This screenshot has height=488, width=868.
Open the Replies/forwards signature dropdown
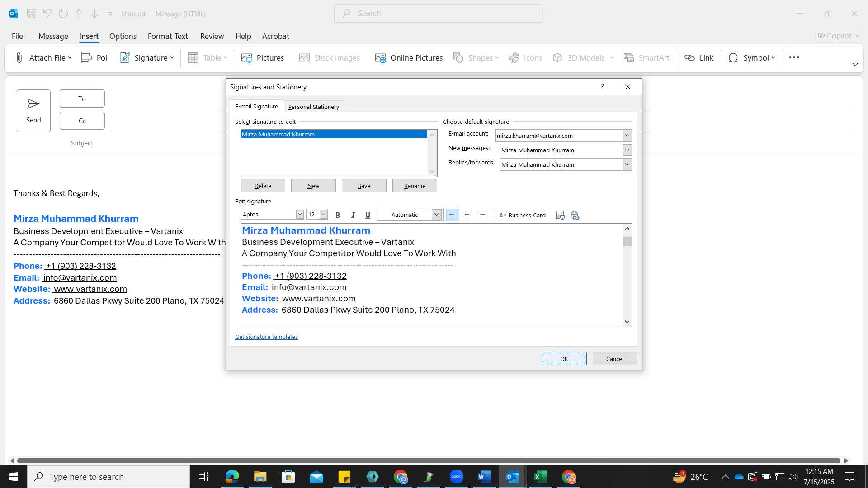(627, 164)
